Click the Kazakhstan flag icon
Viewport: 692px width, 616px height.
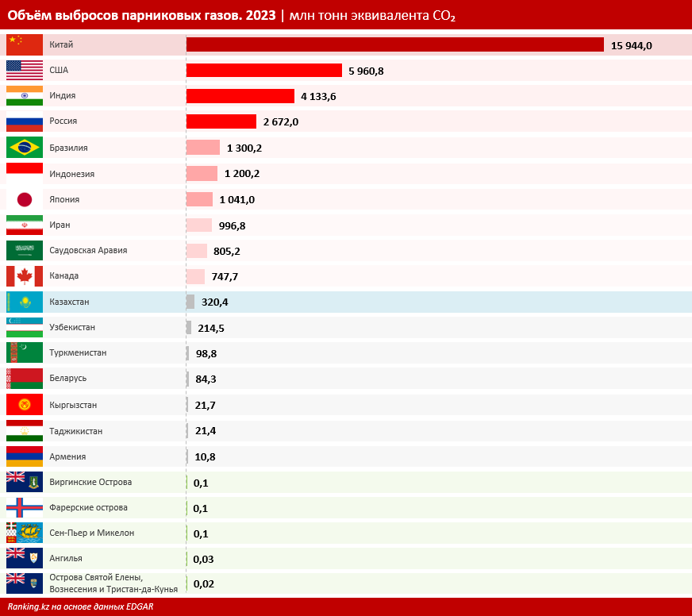tap(25, 302)
